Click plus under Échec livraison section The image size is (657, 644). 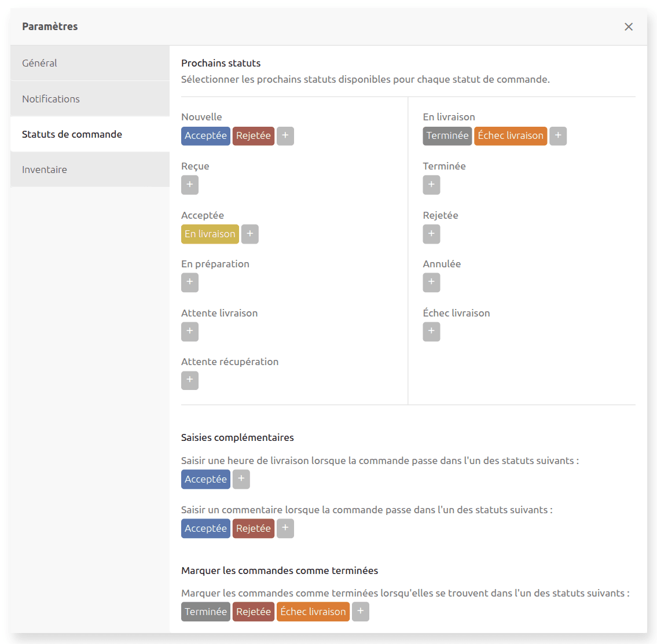(x=431, y=332)
